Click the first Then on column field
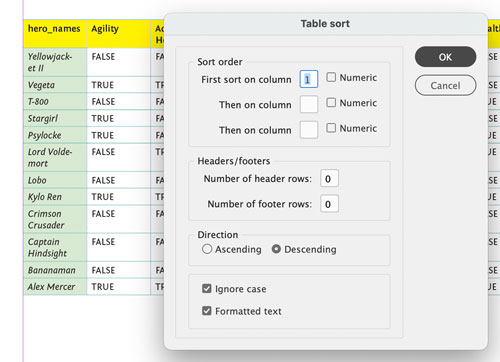 click(x=309, y=104)
